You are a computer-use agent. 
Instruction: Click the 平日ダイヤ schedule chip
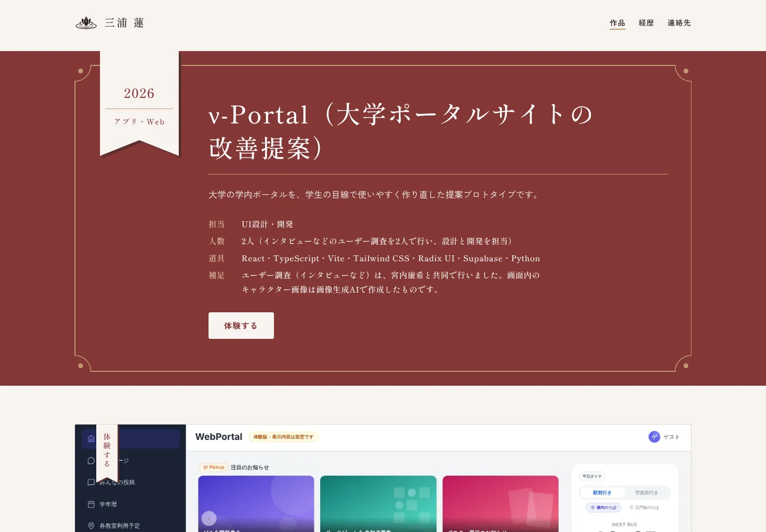coord(592,477)
